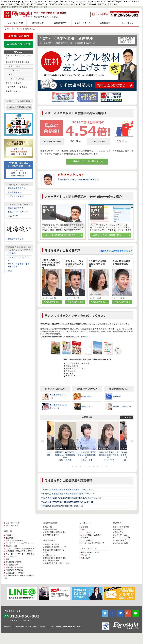Open the 行政書士 link in the sidebar
Image resolution: width=143 pixels, height=644 pixels.
[x=12, y=253]
